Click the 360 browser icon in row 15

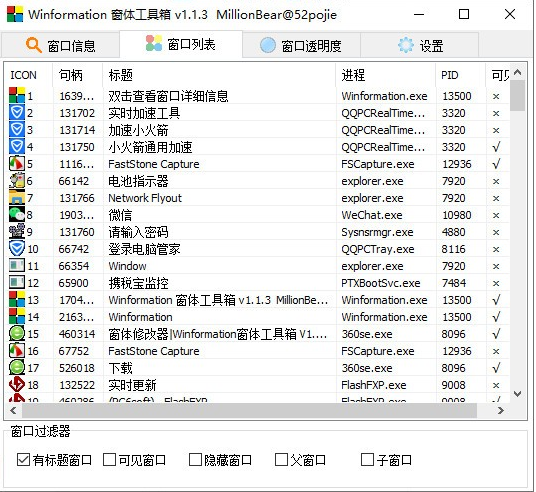[17, 333]
